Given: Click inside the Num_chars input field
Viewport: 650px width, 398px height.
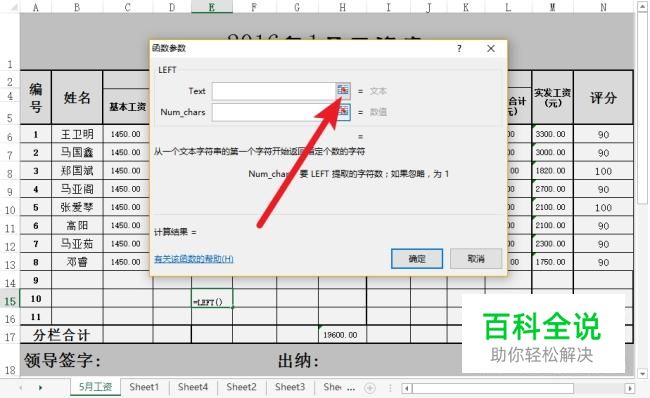Looking at the screenshot, I should (274, 112).
